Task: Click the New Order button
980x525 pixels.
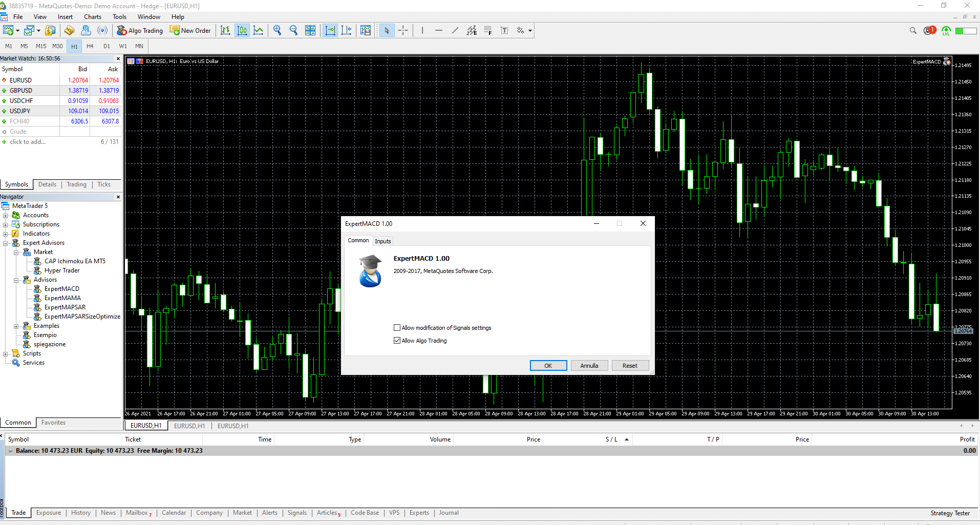Action: point(190,31)
